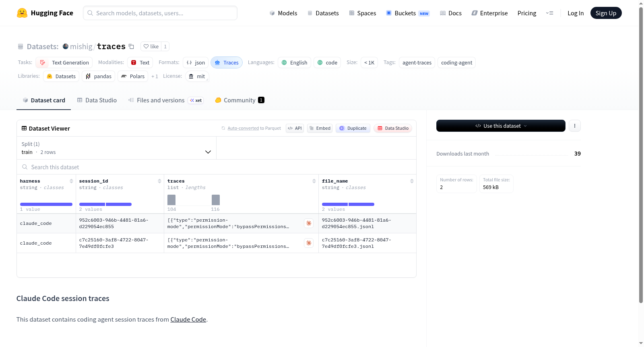Image resolution: width=644 pixels, height=347 pixels.
Task: Open Models in top navigation
Action: pos(283,13)
